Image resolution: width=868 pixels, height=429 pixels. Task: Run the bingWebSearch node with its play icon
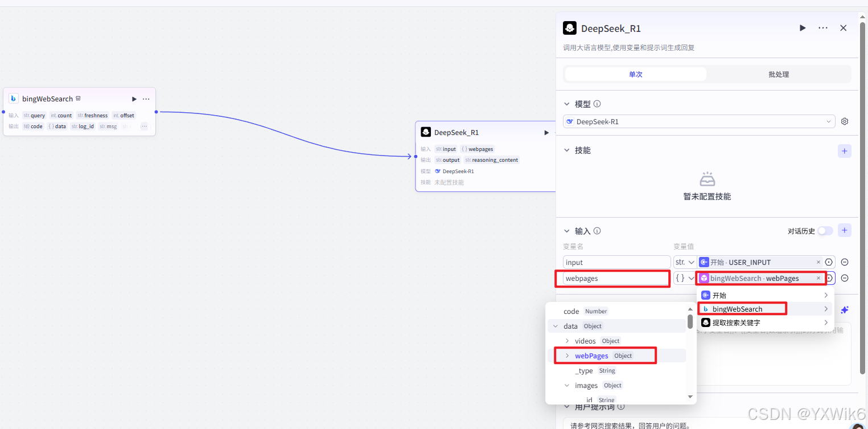[x=134, y=99]
